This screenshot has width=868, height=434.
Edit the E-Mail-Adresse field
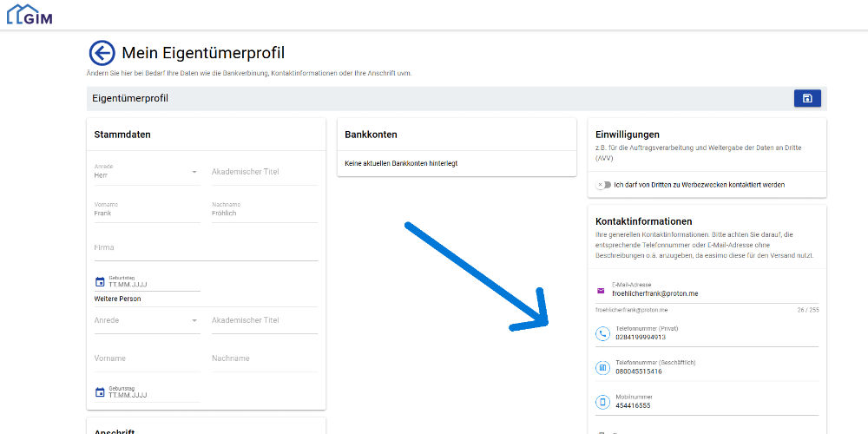point(713,293)
